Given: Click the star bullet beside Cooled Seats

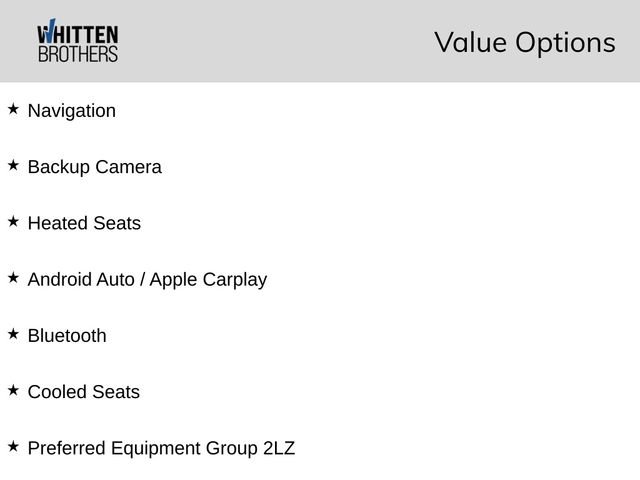Looking at the screenshot, I should [x=12, y=390].
